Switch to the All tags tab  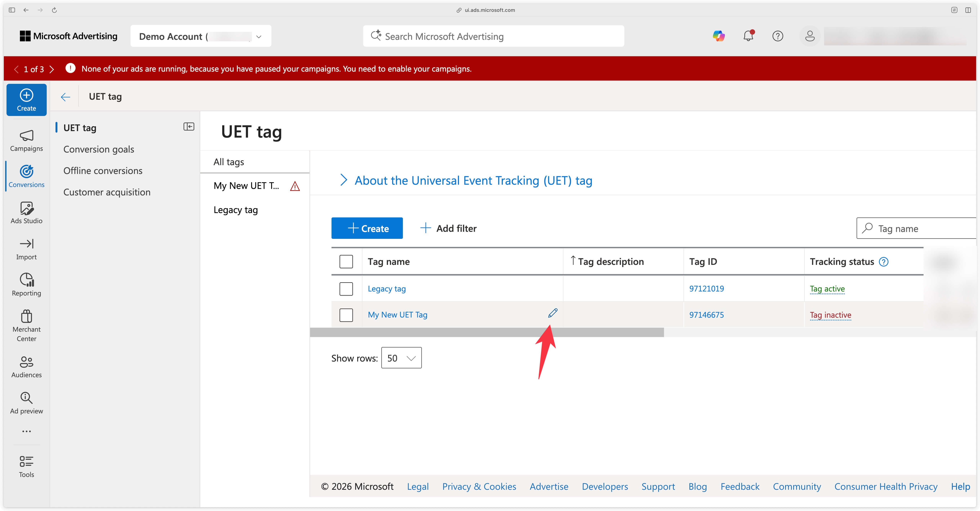pyautogui.click(x=228, y=161)
